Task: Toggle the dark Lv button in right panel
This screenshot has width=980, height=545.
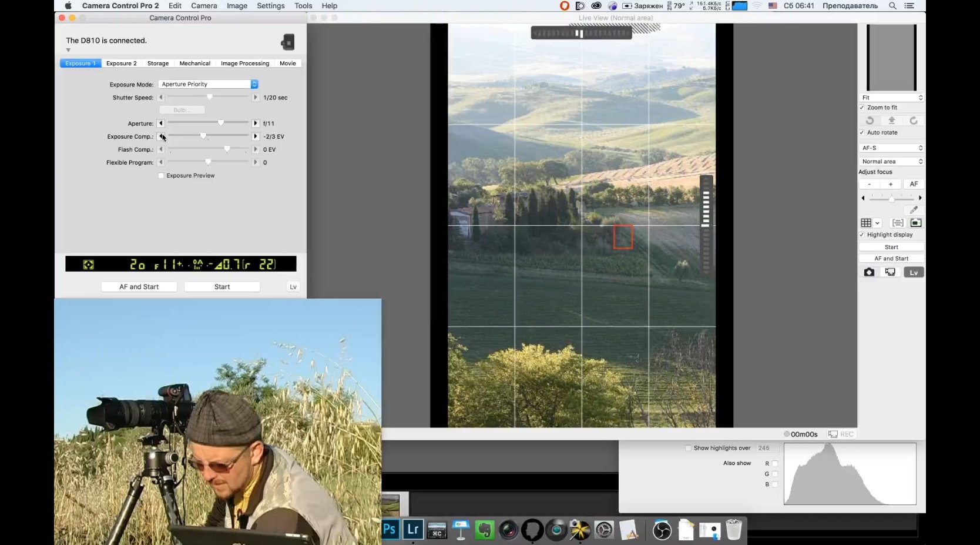Action: tap(914, 272)
